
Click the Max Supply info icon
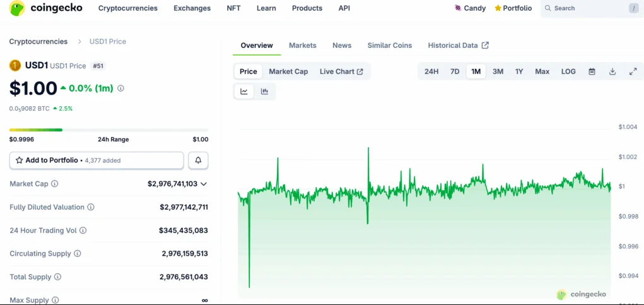point(56,301)
